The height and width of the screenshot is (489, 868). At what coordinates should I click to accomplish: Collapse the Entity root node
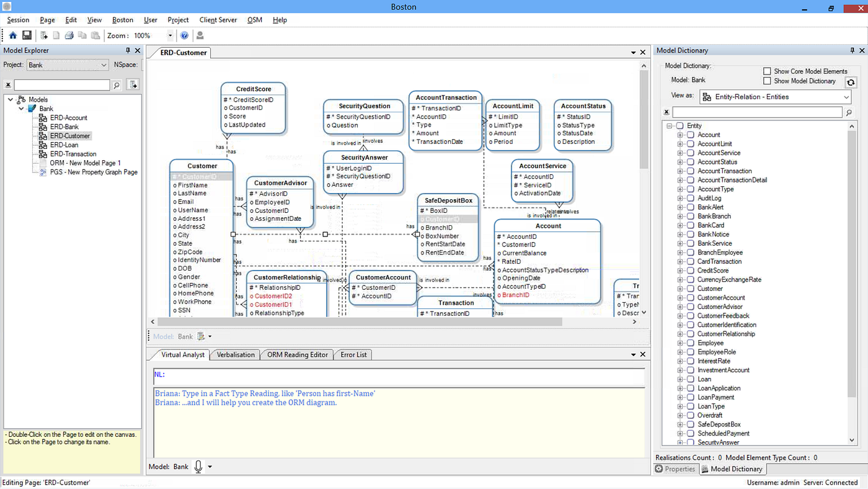(670, 126)
